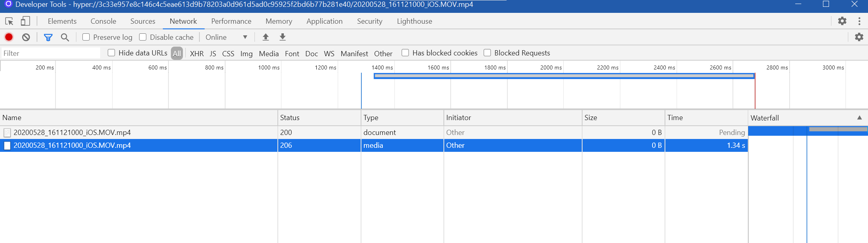The image size is (868, 243).
Task: Select the Network tab
Action: [183, 21]
